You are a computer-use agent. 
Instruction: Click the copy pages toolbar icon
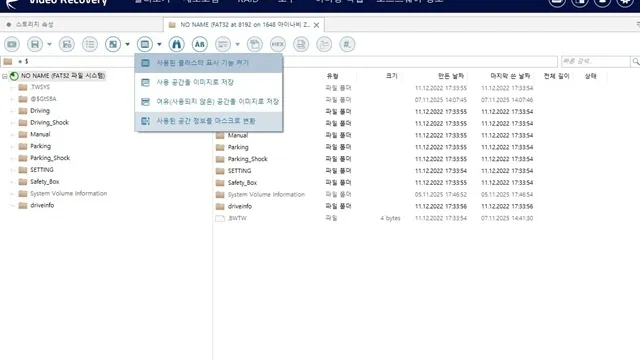point(255,44)
